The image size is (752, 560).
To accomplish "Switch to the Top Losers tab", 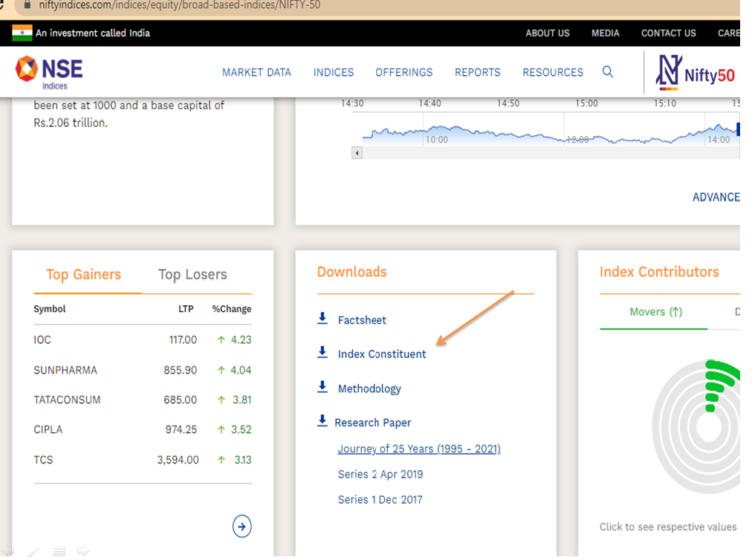I will [192, 274].
